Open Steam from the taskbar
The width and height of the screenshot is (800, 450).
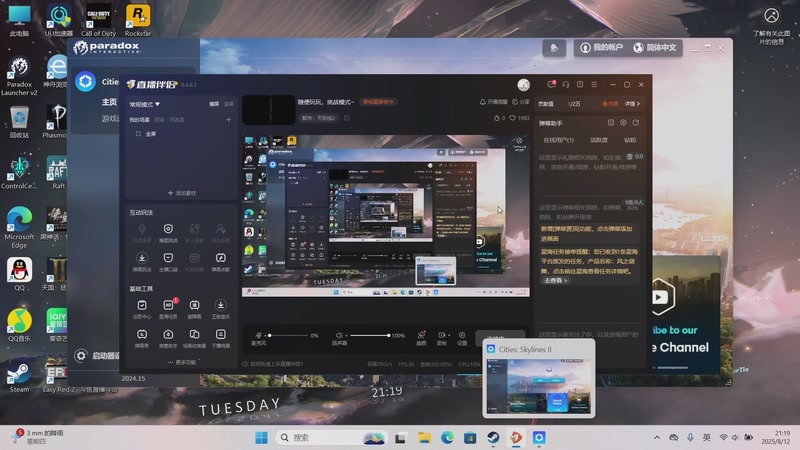tap(493, 438)
